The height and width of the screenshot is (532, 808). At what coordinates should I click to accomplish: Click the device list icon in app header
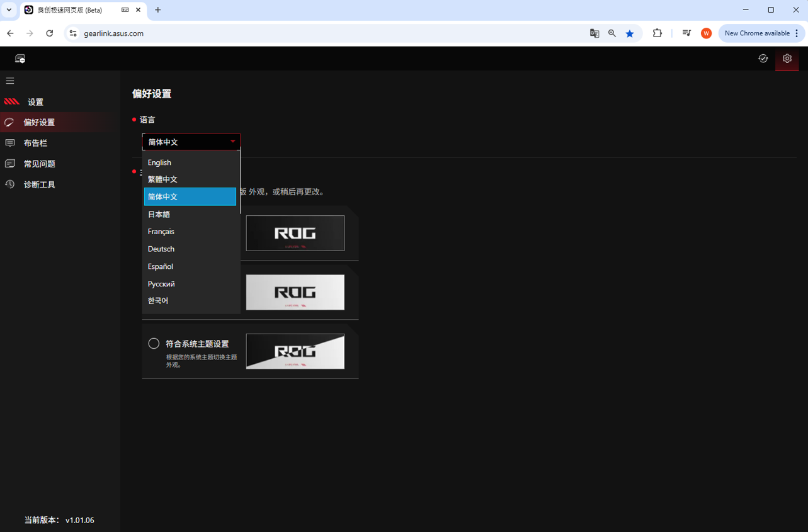pyautogui.click(x=20, y=59)
